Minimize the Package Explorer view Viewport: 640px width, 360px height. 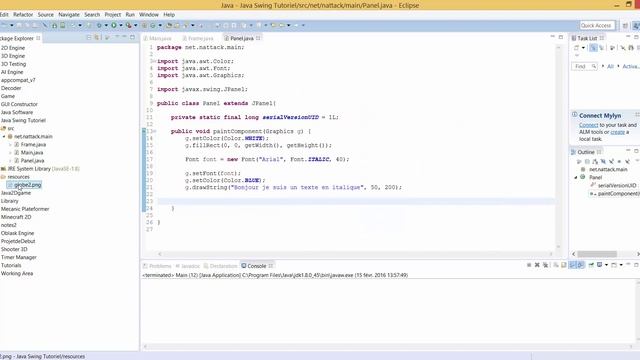(124, 37)
